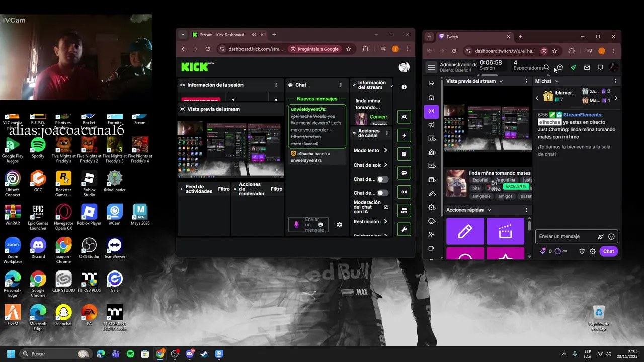Open Acciones de canal options menu
This screenshot has width=644, height=362.
point(387,133)
